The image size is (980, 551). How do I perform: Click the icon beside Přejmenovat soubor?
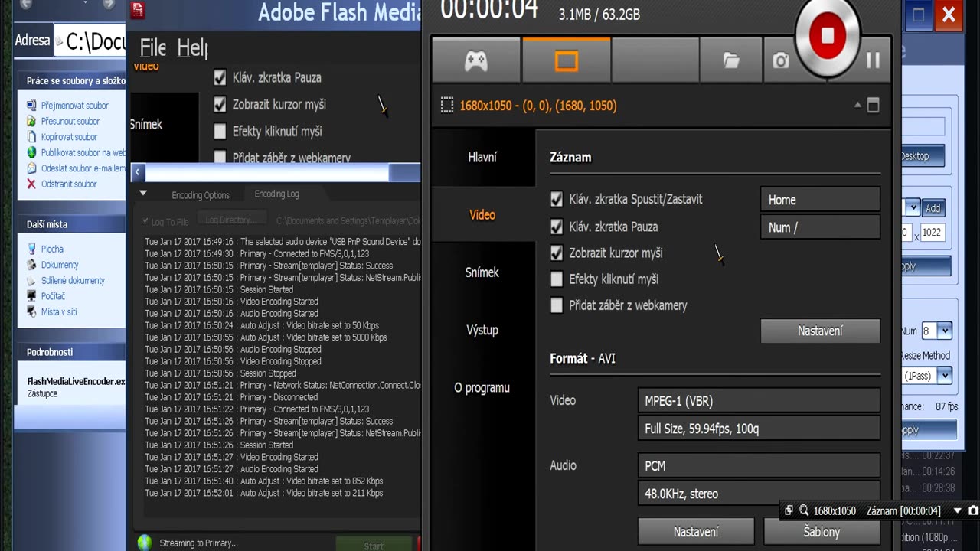(31, 106)
